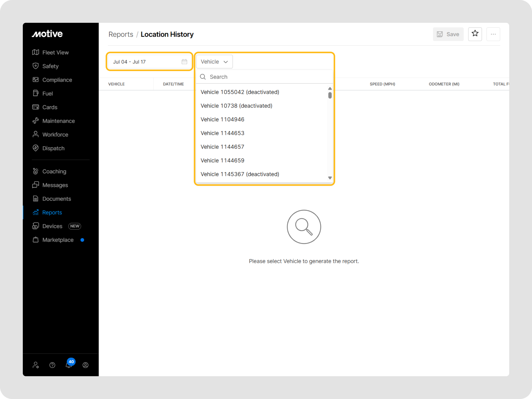Click the Motive logo
The image size is (532, 399).
(x=47, y=34)
